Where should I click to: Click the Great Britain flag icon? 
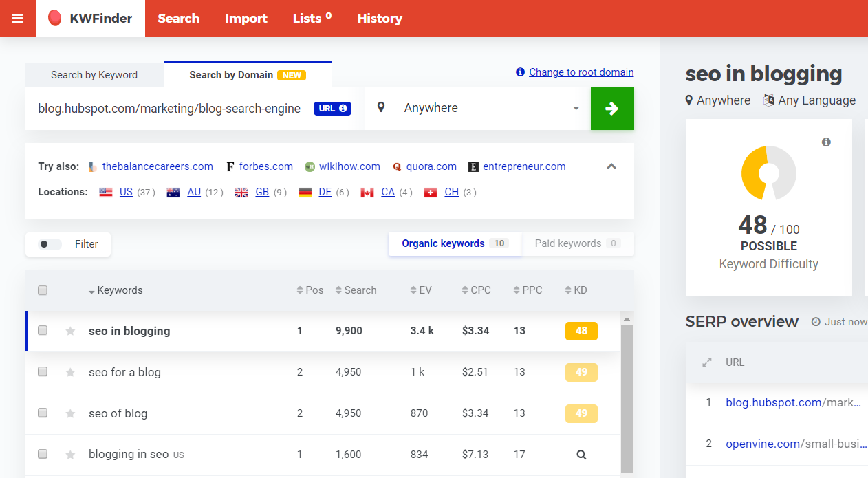pos(241,193)
